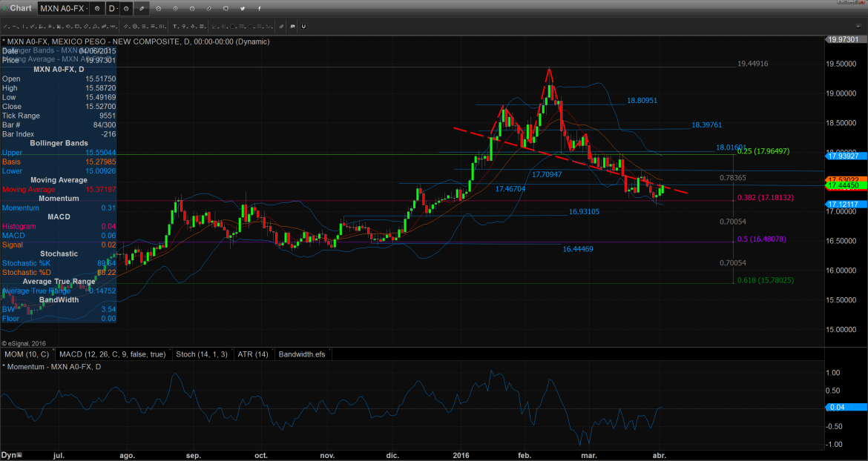Image resolution: width=868 pixels, height=461 pixels.
Task: Open symbol search next to MXN A0-FX
Action: pyautogui.click(x=97, y=8)
